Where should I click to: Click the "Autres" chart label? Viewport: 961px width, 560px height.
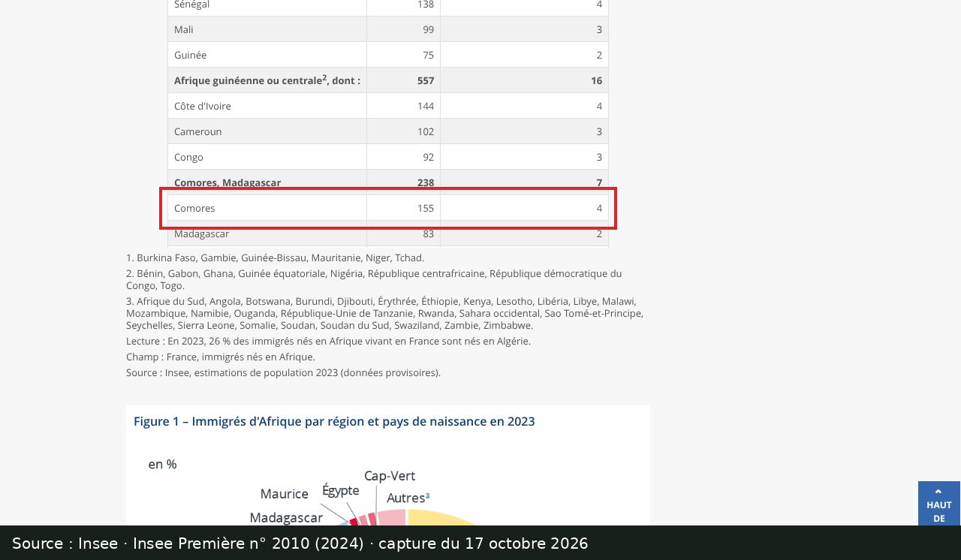(408, 498)
